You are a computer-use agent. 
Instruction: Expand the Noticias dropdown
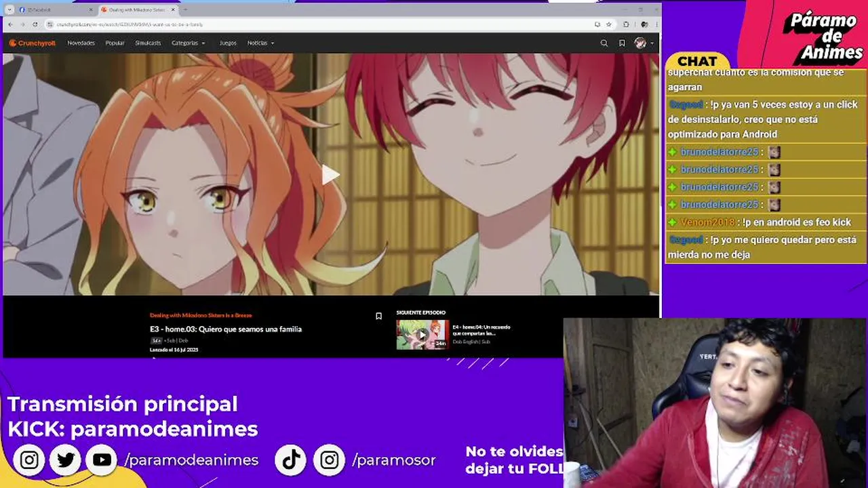(x=260, y=43)
